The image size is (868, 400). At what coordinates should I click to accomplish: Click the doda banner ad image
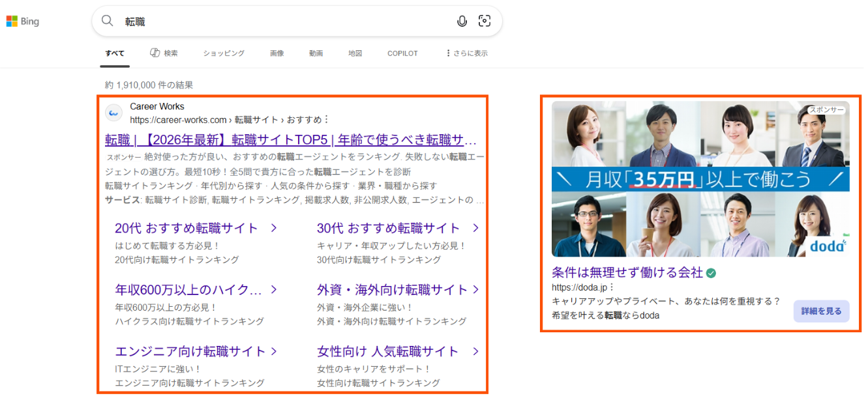pos(700,179)
